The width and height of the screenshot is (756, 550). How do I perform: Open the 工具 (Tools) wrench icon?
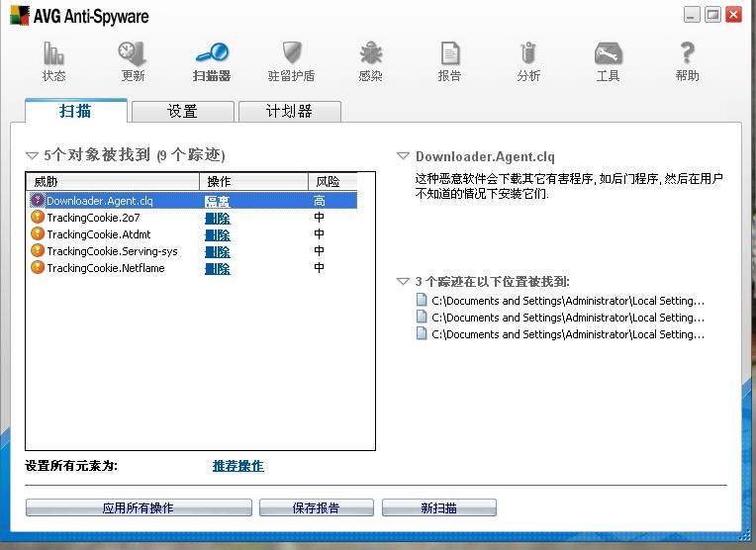click(x=608, y=53)
